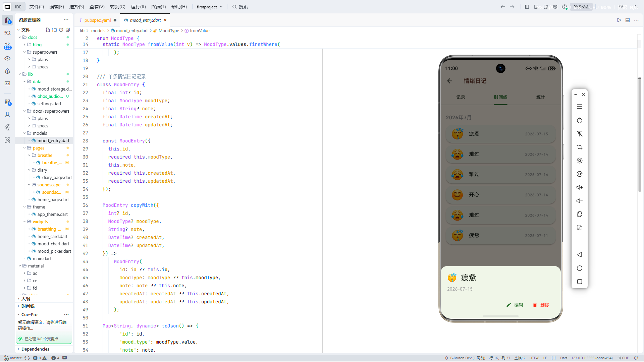Open the eye preview icon in activity bar
The width and height of the screenshot is (644, 362).
(7, 58)
